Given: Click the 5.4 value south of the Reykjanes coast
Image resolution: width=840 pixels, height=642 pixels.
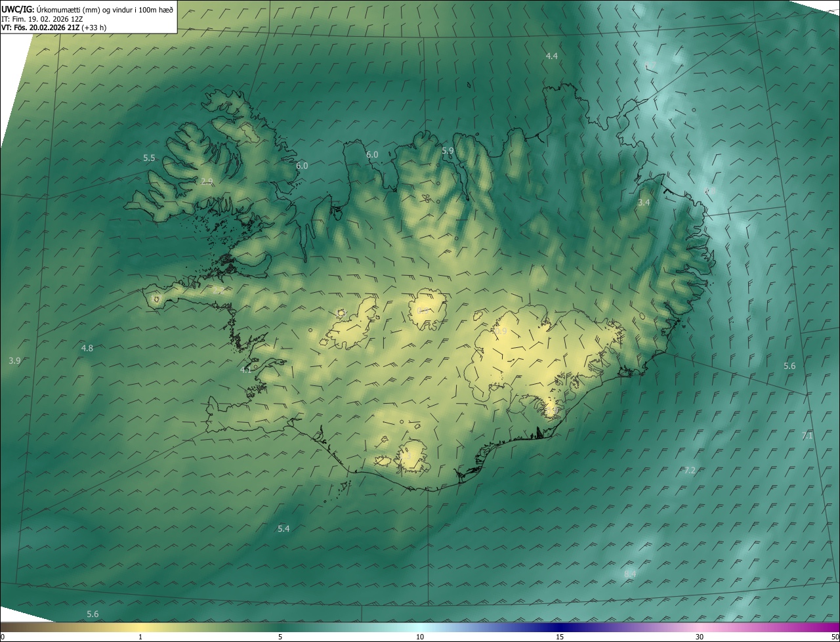Looking at the screenshot, I should click(x=283, y=529).
